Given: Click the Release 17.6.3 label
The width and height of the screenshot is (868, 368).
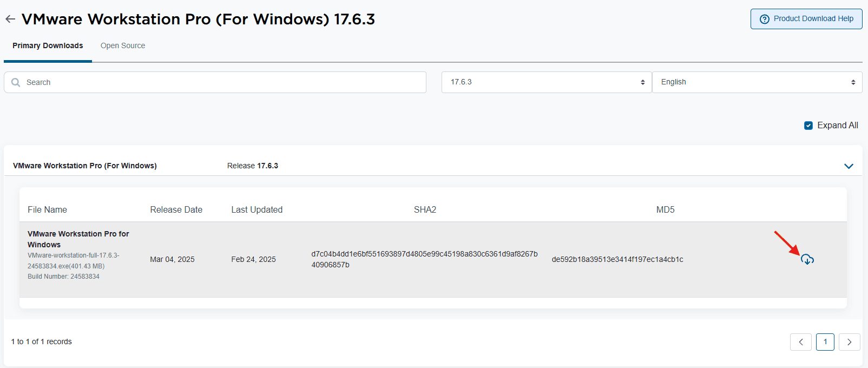Looking at the screenshot, I should pyautogui.click(x=253, y=166).
